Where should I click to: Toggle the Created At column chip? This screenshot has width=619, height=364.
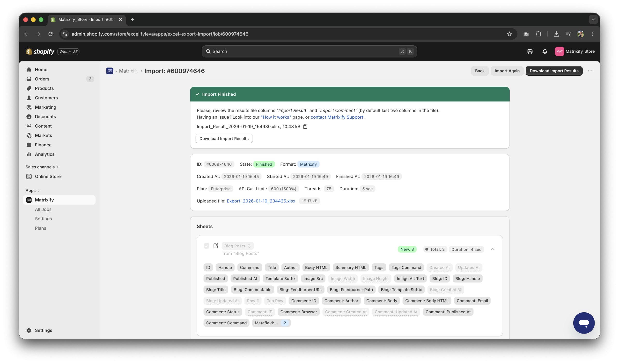coord(439,267)
